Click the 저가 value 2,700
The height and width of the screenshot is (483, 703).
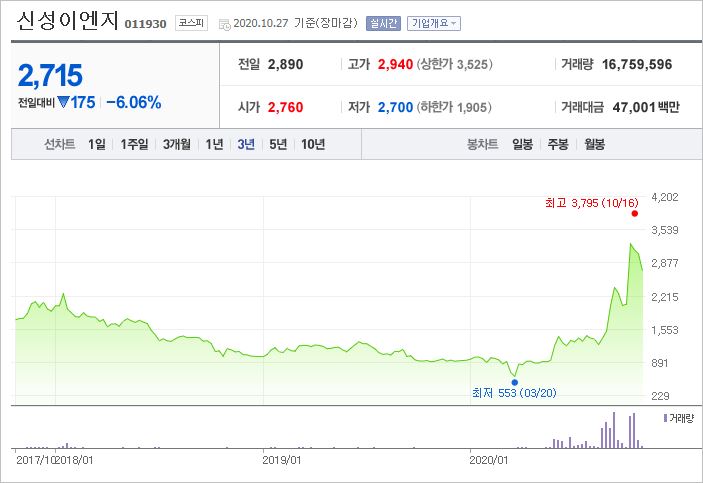[395, 108]
